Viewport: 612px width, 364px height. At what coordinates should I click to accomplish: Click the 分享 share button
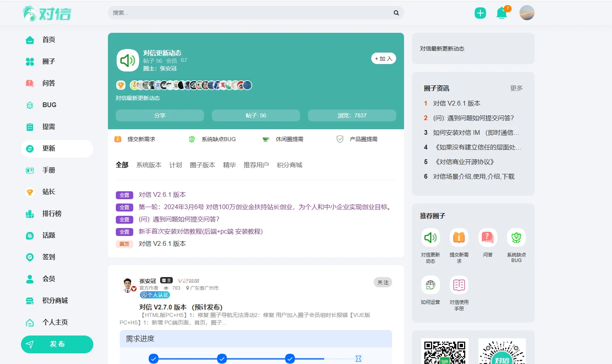pos(160,115)
